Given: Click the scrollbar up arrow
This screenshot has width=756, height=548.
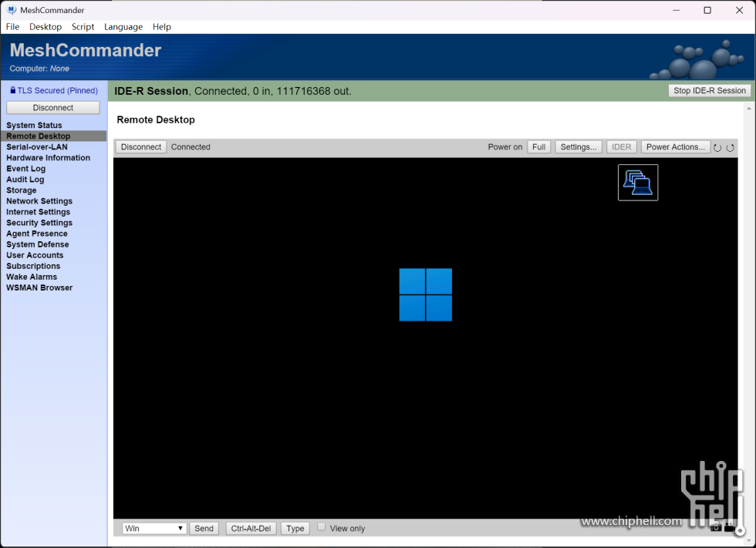Looking at the screenshot, I should point(749,109).
